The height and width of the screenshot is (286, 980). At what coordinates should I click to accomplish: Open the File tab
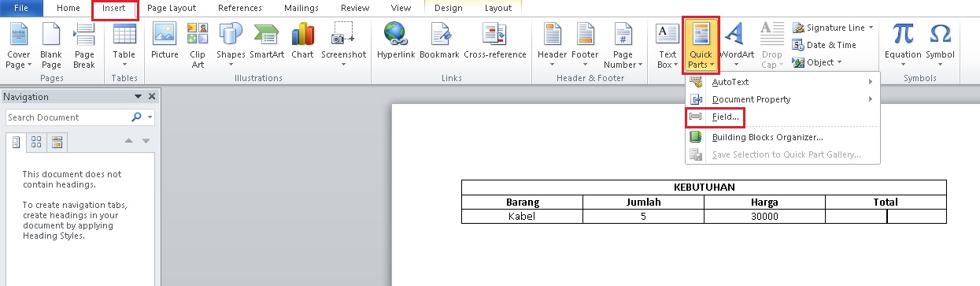coord(21,8)
